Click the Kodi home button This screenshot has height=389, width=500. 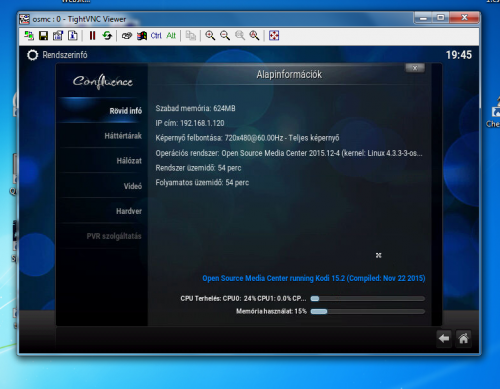tap(463, 339)
